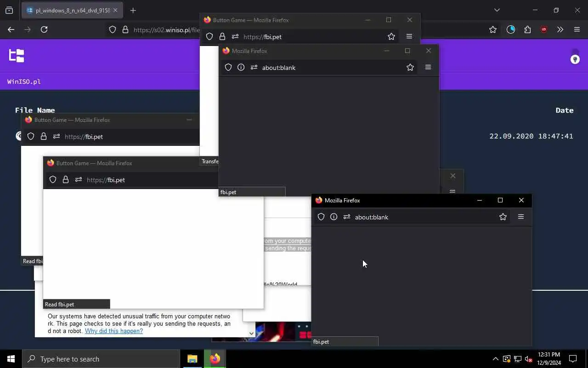Click shield icon in leftmost Button Game window
The width and height of the screenshot is (588, 368).
(x=31, y=136)
